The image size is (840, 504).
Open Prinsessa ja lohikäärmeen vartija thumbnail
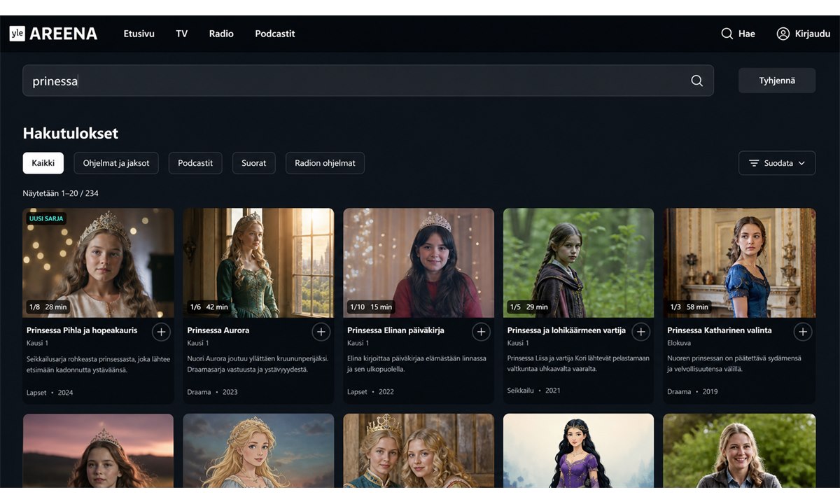(579, 262)
